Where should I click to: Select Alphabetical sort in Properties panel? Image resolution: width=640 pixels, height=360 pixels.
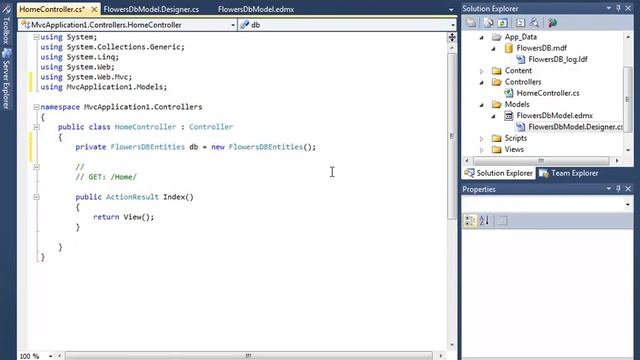(484, 221)
